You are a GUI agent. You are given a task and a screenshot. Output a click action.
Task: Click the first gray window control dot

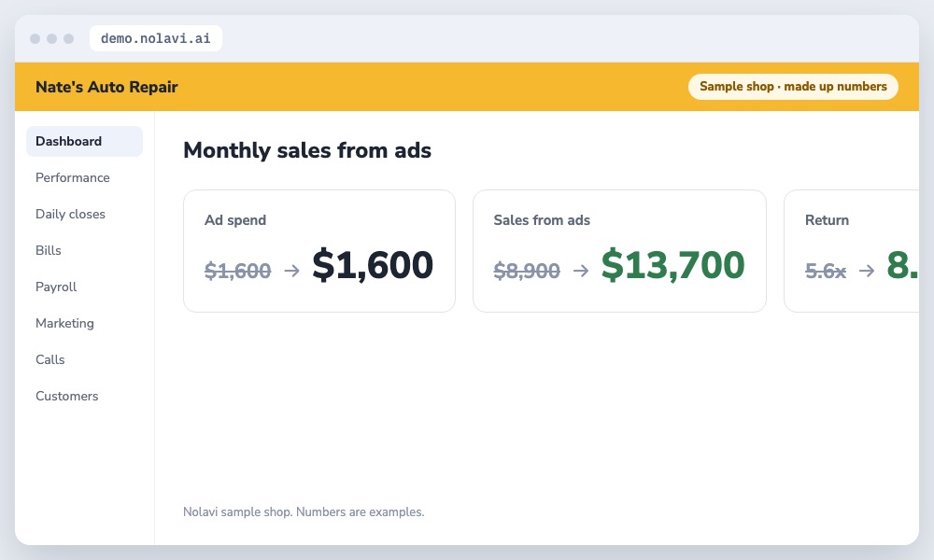click(35, 38)
